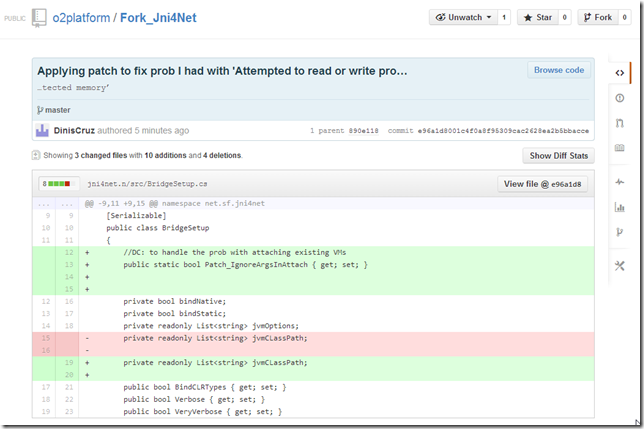The height and width of the screenshot is (429, 644).
Task: Open the Wiki book icon in sidebar
Action: tap(620, 148)
